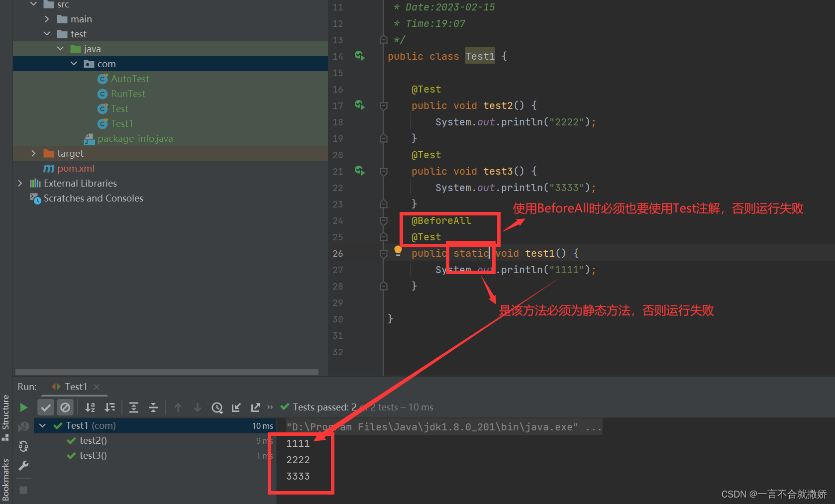Select test2() in the test results

point(93,441)
